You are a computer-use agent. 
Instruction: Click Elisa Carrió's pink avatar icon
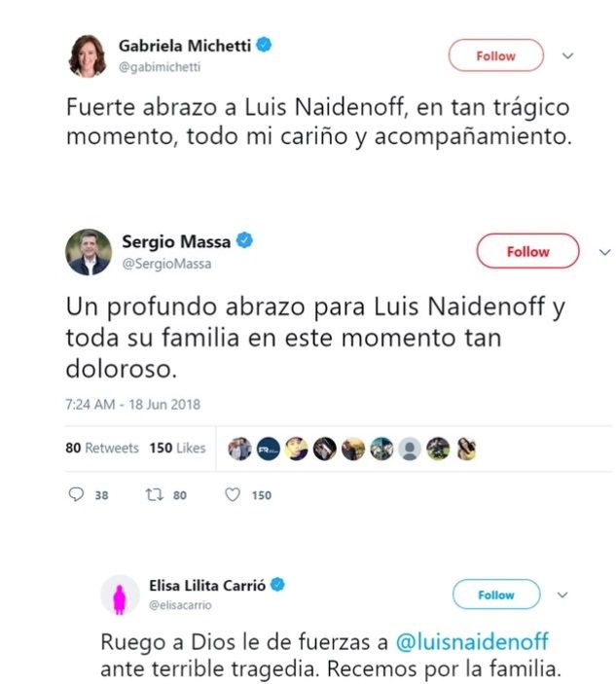(x=120, y=594)
